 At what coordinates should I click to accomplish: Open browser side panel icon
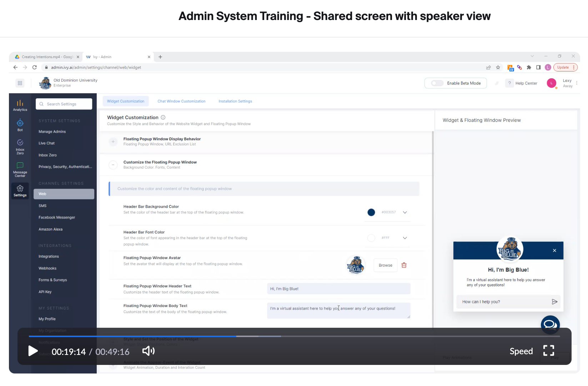click(x=538, y=67)
